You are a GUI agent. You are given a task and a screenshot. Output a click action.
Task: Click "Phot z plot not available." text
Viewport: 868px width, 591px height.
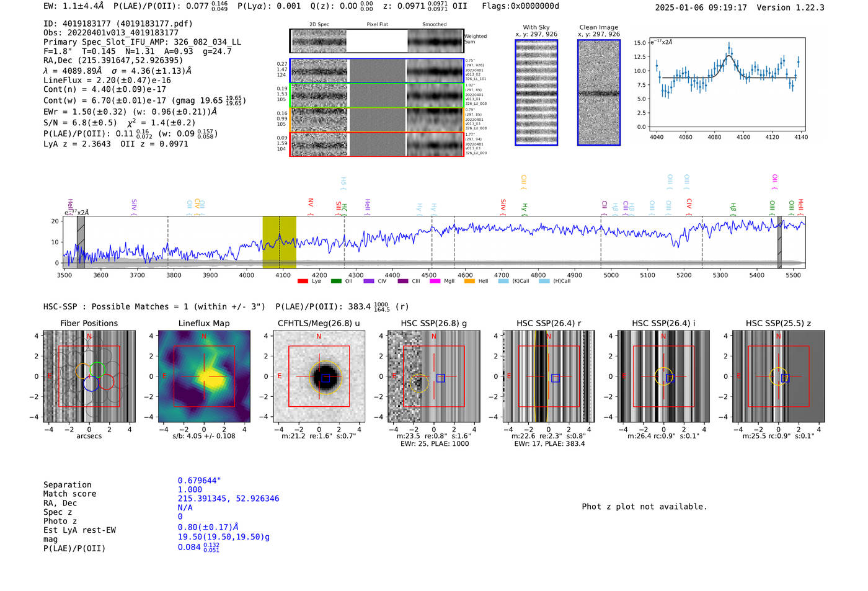645,507
